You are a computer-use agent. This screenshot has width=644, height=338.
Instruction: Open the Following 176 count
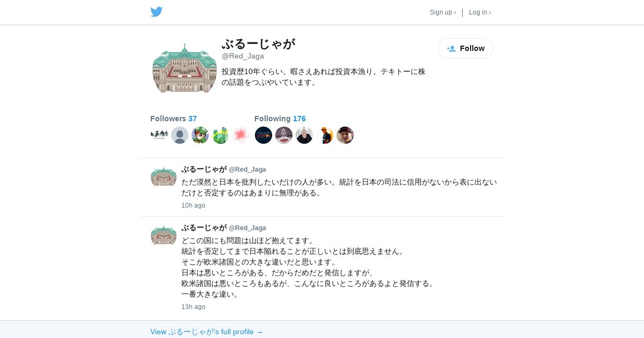[x=280, y=119]
